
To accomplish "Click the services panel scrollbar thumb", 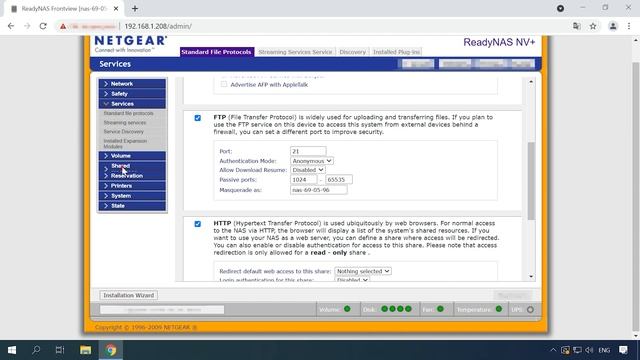I will 531,181.
